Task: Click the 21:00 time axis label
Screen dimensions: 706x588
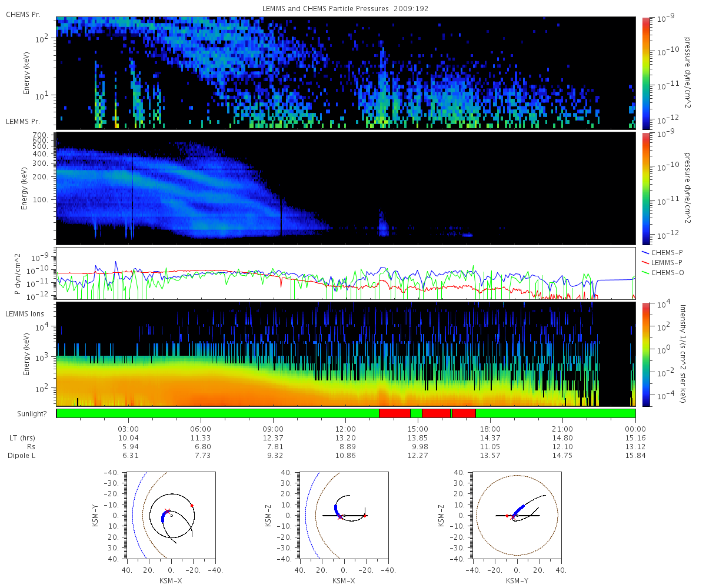Action: [562, 429]
